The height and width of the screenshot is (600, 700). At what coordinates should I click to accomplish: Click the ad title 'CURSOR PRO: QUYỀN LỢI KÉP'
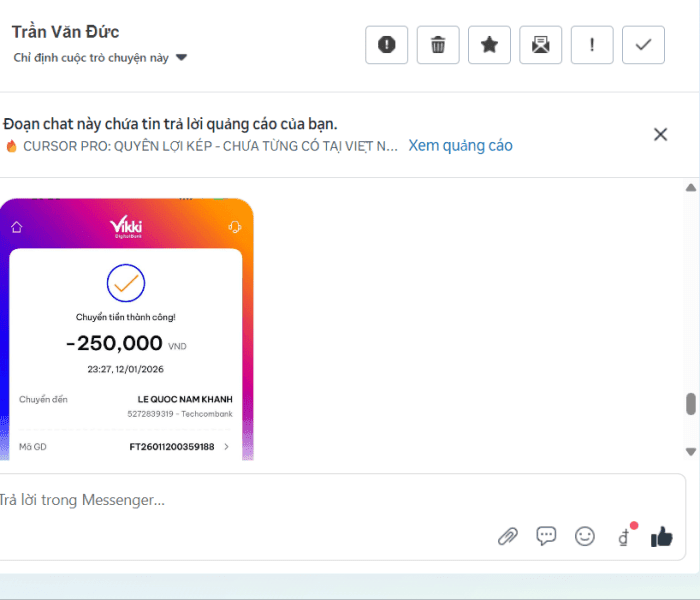click(x=210, y=146)
